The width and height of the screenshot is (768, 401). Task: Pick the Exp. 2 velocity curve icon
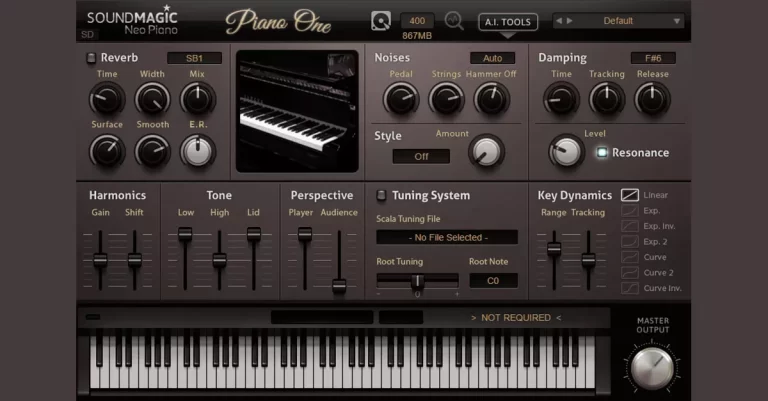click(630, 242)
